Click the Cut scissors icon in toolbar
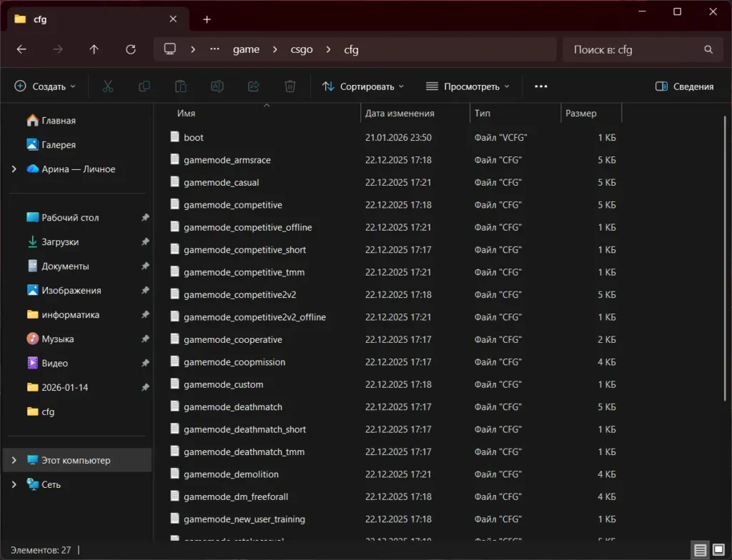The height and width of the screenshot is (560, 732). click(108, 86)
